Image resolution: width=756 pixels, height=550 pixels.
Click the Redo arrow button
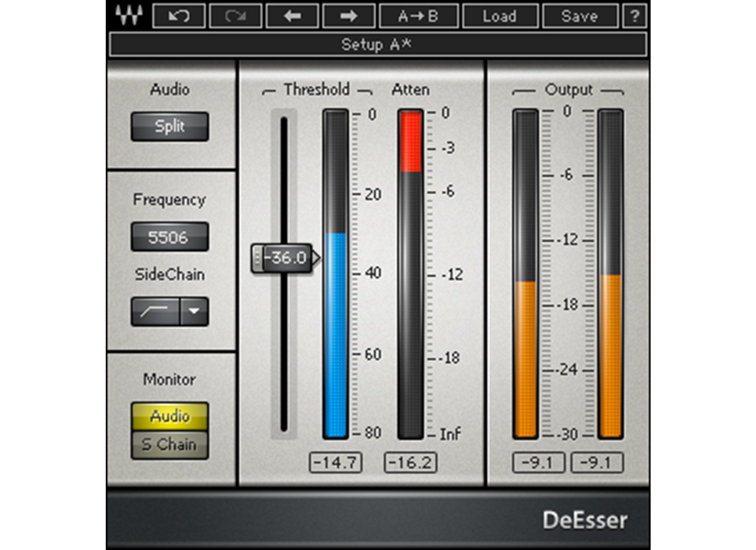(236, 16)
